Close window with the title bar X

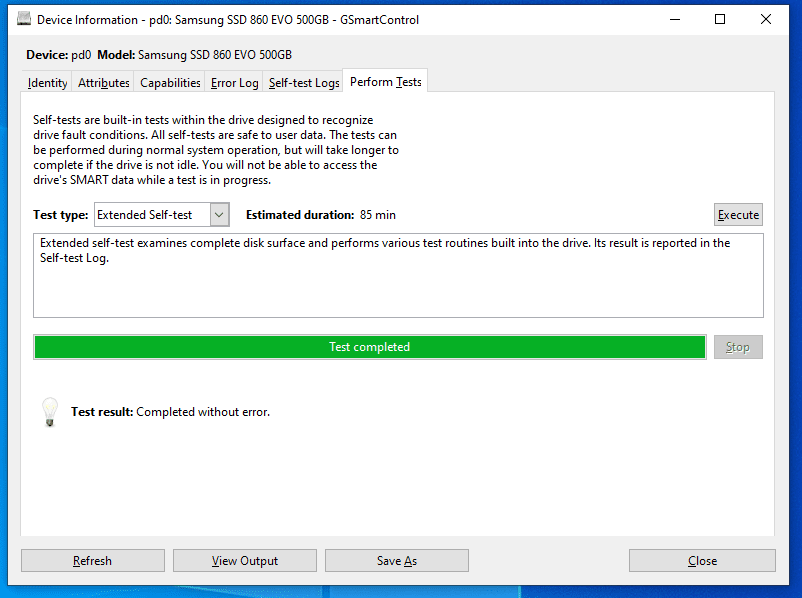tap(766, 19)
